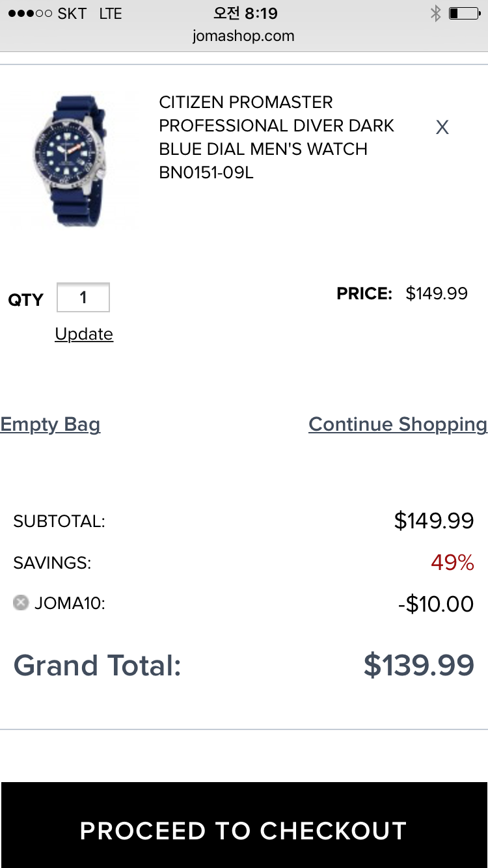Tap the clock in the status bar
The width and height of the screenshot is (488, 868).
tap(245, 14)
